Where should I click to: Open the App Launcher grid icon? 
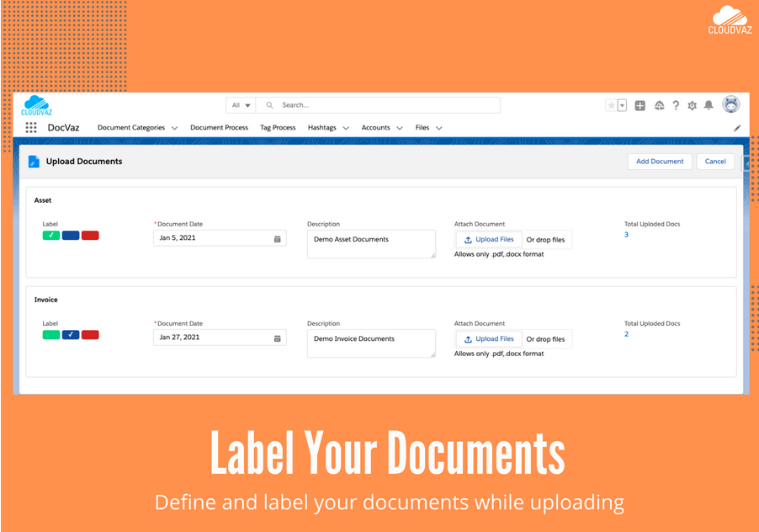pos(31,127)
